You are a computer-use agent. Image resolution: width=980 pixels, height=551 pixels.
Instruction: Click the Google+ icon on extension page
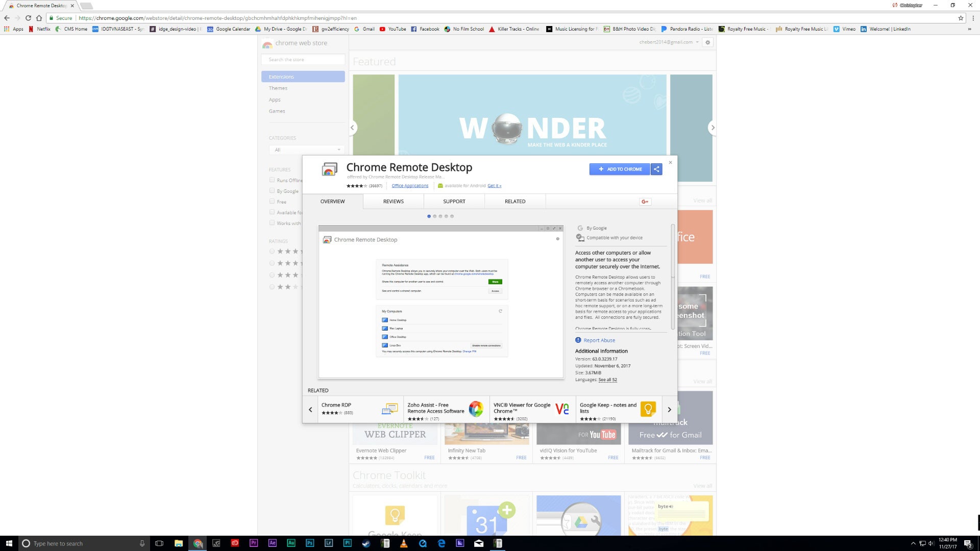[x=644, y=201]
